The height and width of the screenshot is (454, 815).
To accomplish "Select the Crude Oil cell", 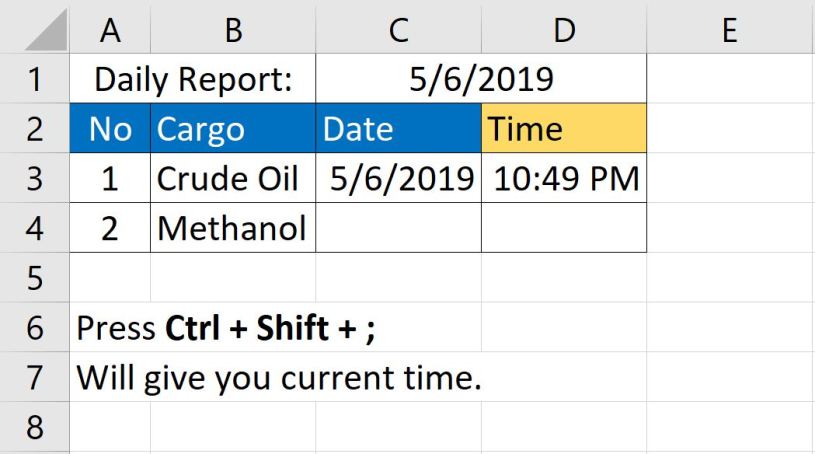I will pos(232,179).
